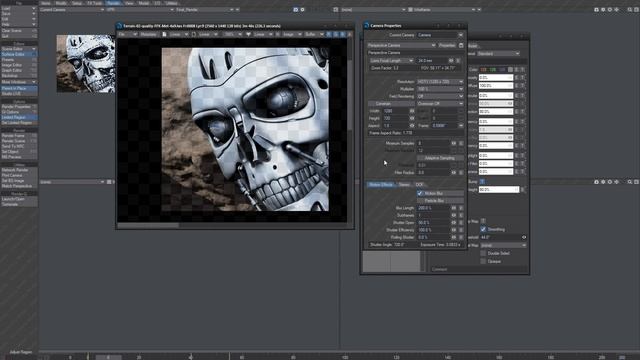The image size is (640, 360).
Task: Toggle the Motion Blur checkbox
Action: click(420, 193)
